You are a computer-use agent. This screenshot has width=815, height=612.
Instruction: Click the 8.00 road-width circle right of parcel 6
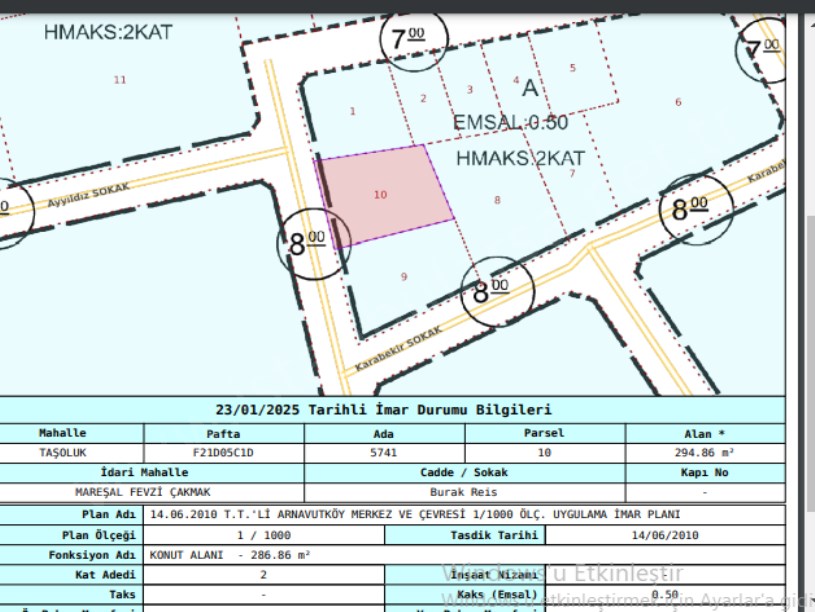[x=696, y=209]
